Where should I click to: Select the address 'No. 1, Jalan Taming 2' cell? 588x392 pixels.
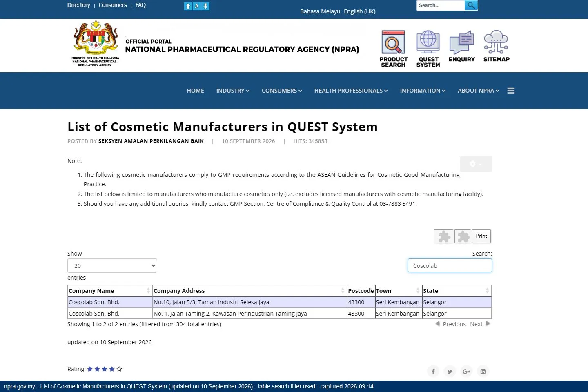coord(249,314)
